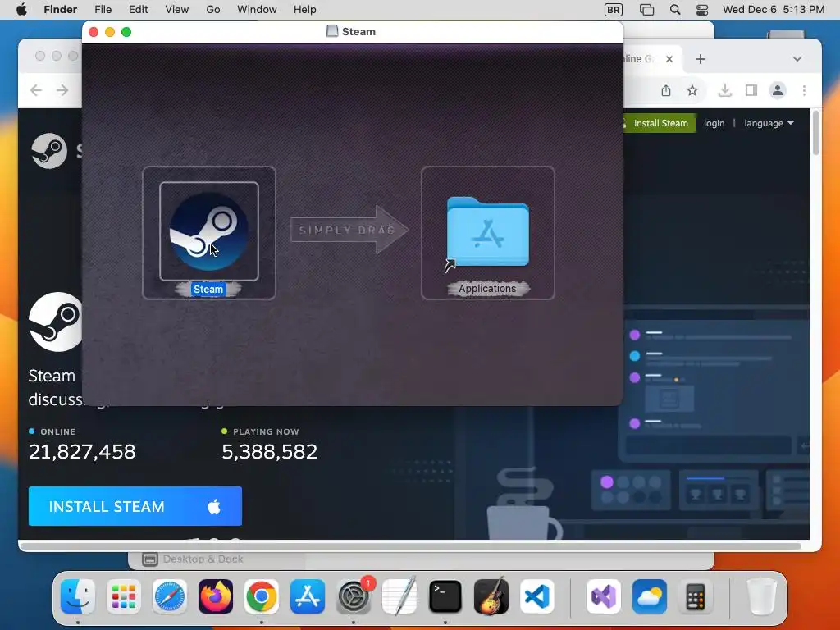This screenshot has width=840, height=630.
Task: Open Calculator from the Dock
Action: point(695,596)
